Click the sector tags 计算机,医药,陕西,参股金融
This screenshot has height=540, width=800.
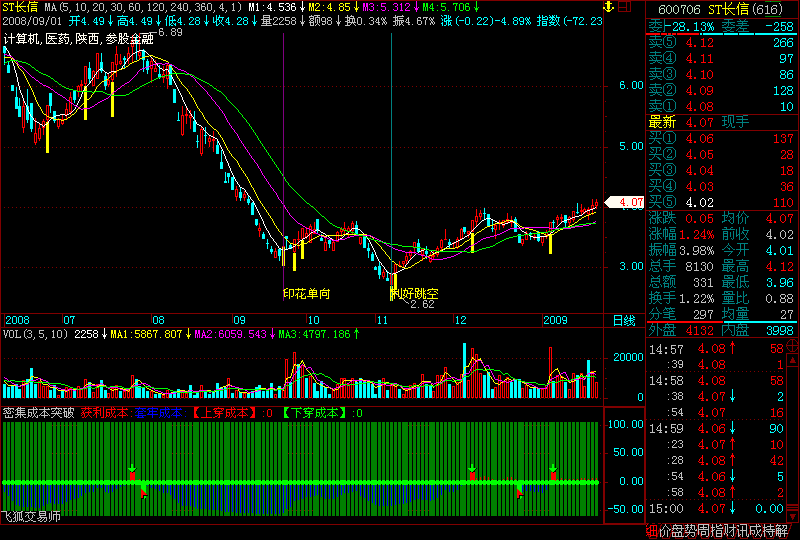point(79,39)
